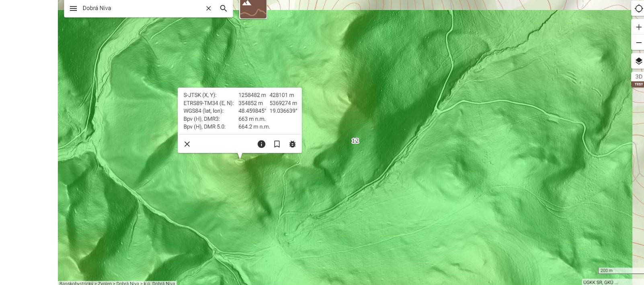Show point details via info icon
Image resolution: width=644 pixels, height=285 pixels.
click(261, 144)
